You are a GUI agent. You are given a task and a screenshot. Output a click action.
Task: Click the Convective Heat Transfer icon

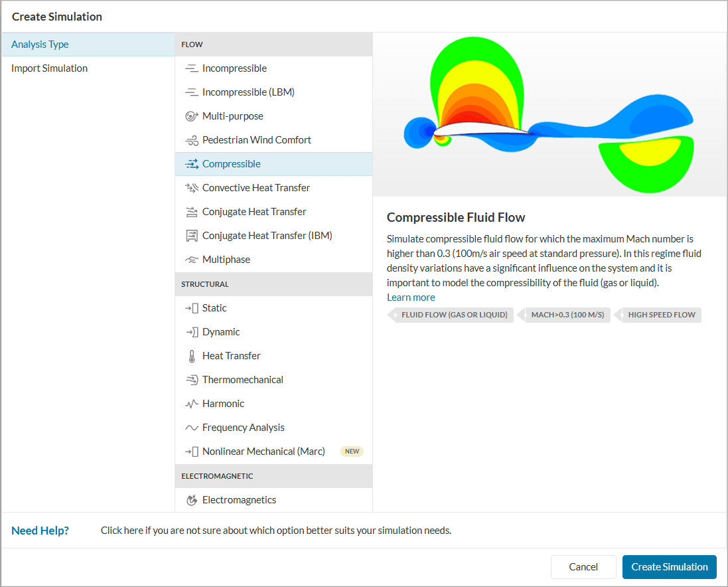(190, 187)
